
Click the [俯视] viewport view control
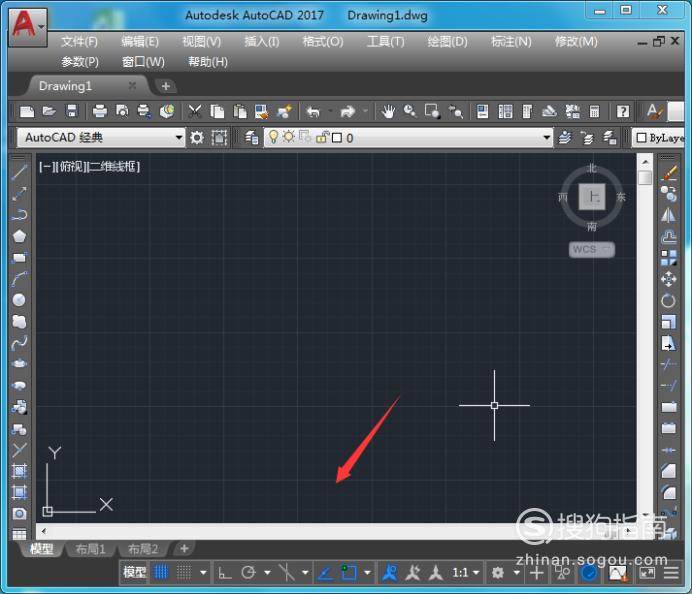70,167
